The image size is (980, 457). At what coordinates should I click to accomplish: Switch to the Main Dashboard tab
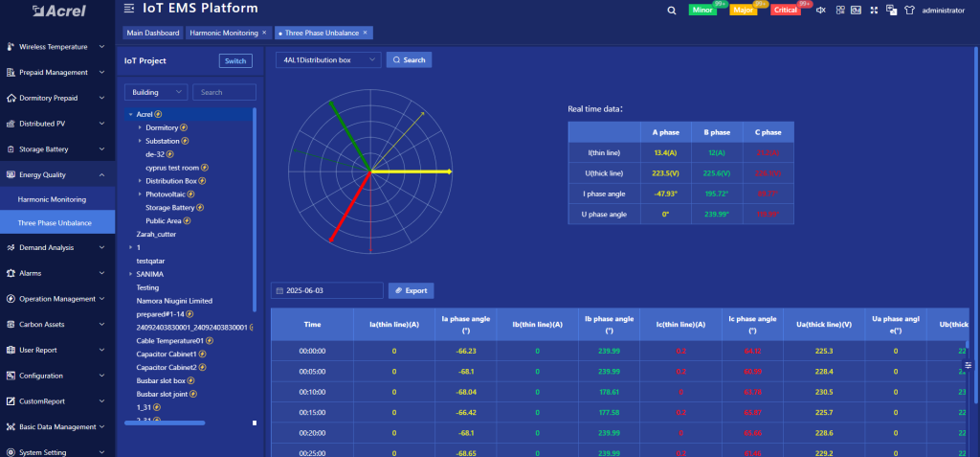(153, 33)
